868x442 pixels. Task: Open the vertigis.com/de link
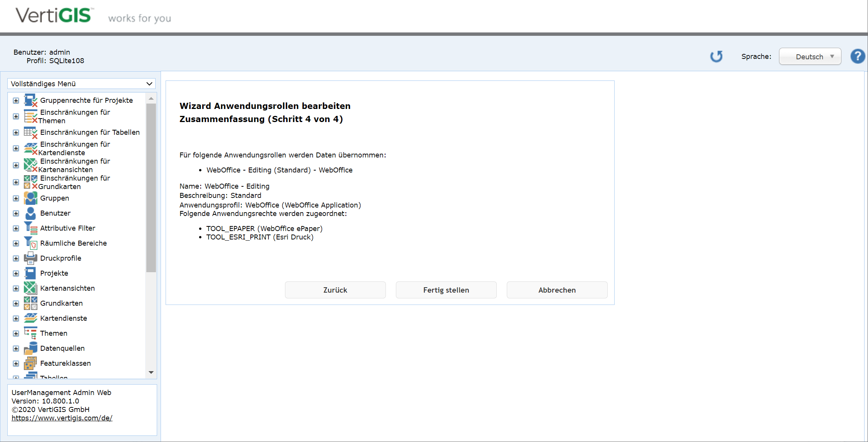(62, 418)
